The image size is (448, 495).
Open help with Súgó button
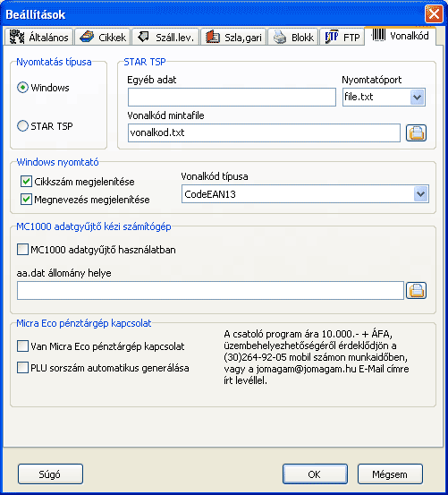point(50,474)
